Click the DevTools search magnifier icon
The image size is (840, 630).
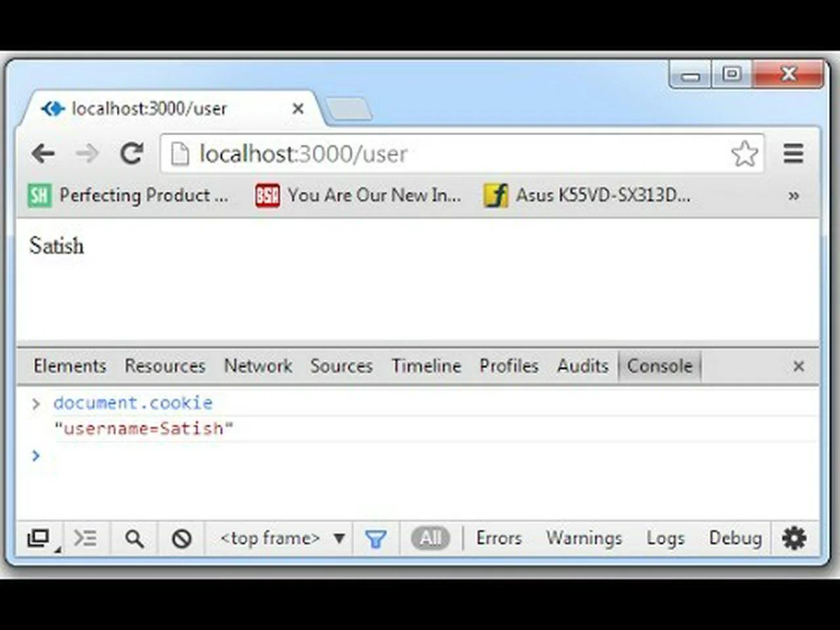(134, 539)
